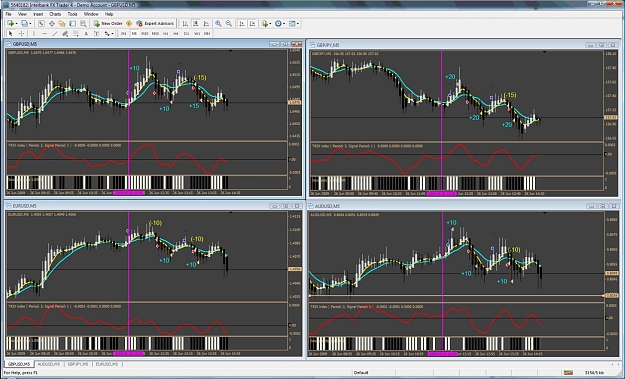Image resolution: width=625 pixels, height=379 pixels.
Task: Open the Templates icon
Action: click(292, 24)
